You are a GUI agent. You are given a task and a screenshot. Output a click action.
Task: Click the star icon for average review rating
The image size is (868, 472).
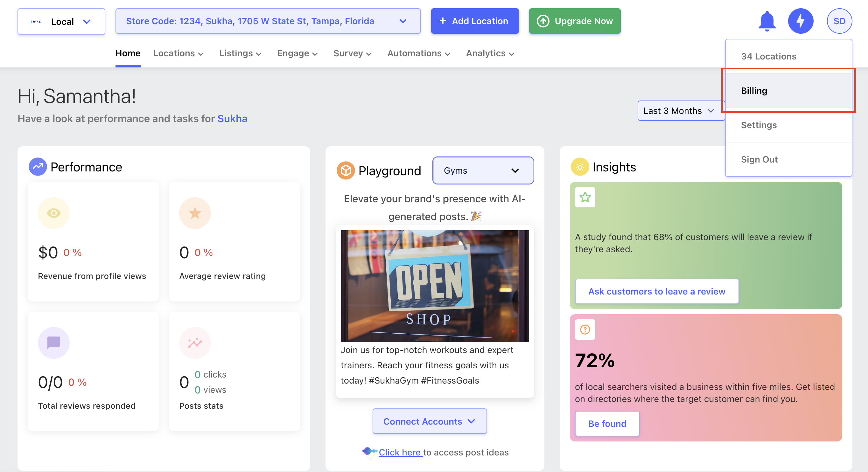(x=195, y=213)
